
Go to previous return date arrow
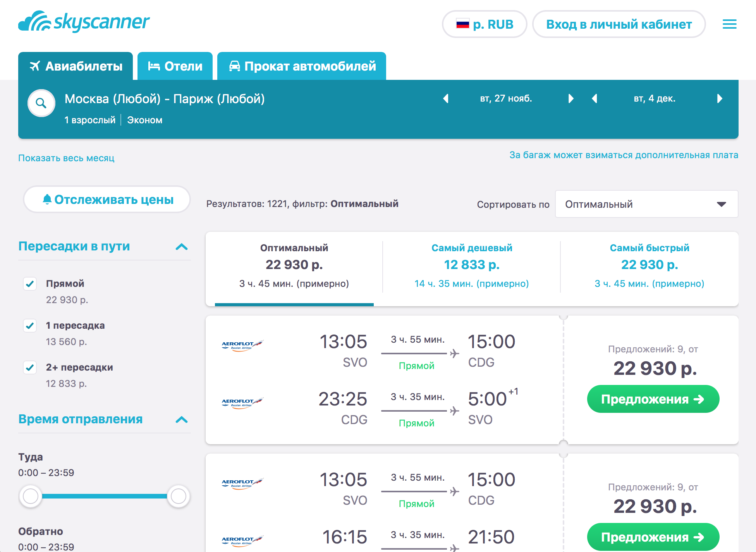tap(594, 98)
